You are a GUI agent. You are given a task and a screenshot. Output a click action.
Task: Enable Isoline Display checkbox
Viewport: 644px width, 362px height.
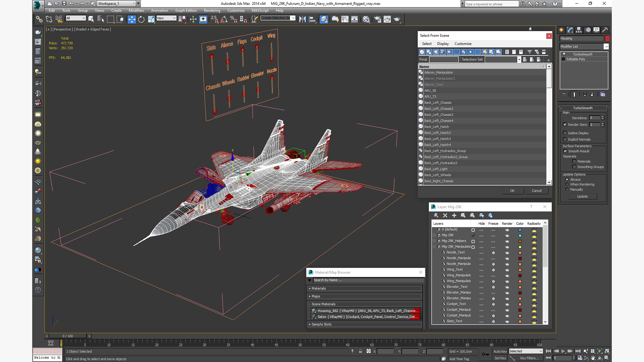point(565,133)
